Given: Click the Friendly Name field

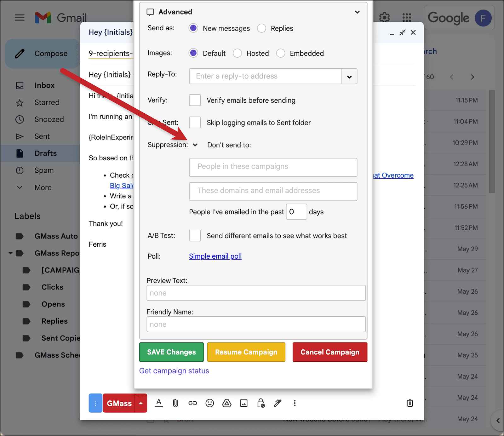Looking at the screenshot, I should pyautogui.click(x=256, y=324).
